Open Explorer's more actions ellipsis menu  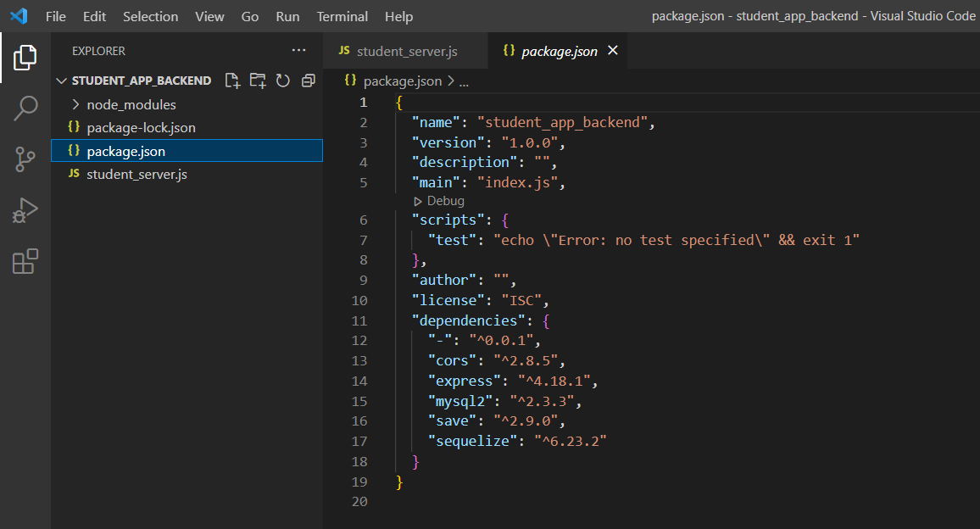coord(298,51)
